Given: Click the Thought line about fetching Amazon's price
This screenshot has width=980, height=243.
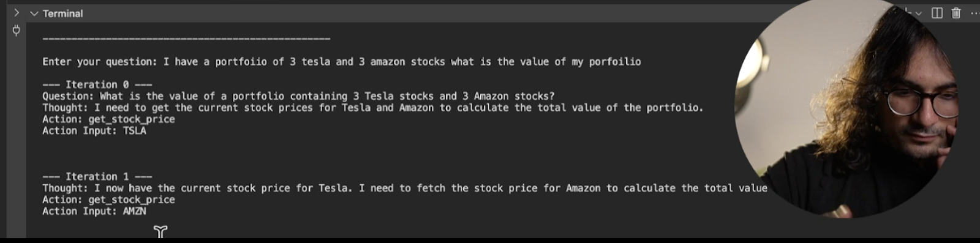Looking at the screenshot, I should point(405,188).
